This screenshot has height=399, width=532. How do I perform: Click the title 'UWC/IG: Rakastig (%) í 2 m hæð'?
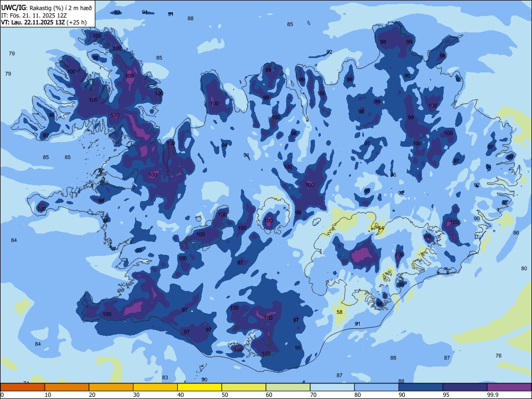pos(46,8)
